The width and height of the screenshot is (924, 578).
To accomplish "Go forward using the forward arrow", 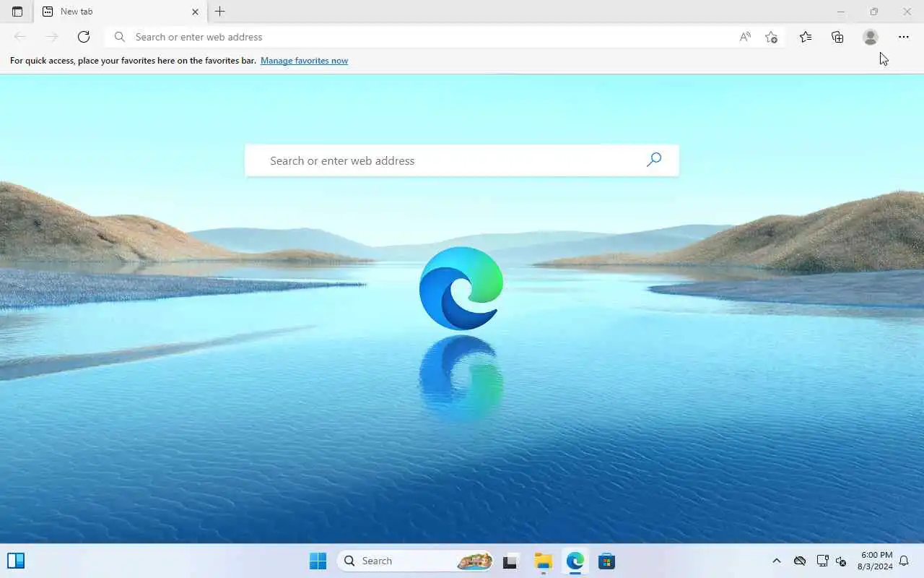I will coord(52,37).
